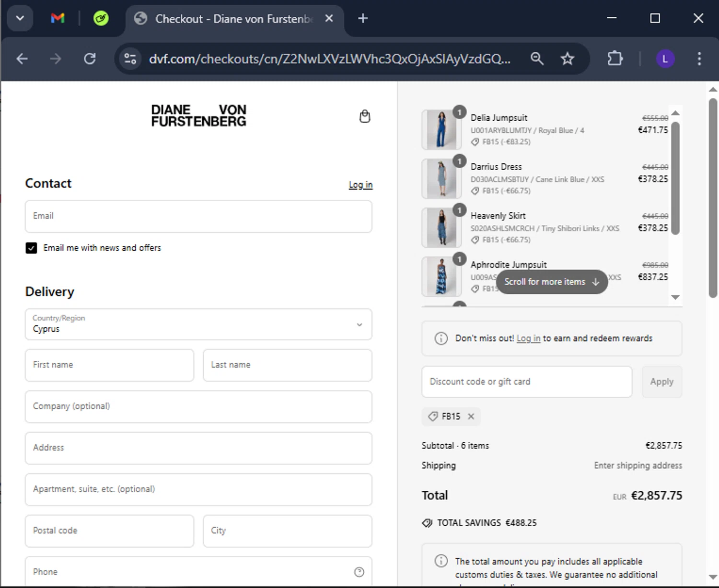Click the zoom magnifier icon in address bar
Screen dimensions: 719x588
tap(537, 59)
